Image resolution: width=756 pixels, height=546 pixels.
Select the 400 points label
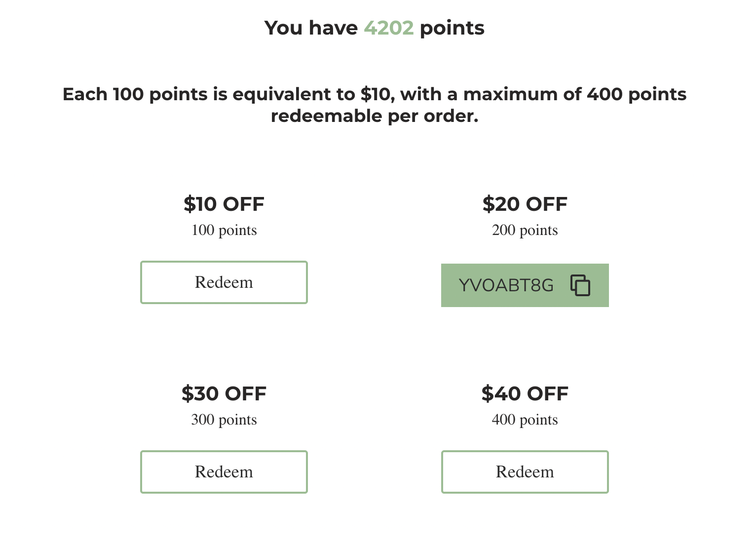[525, 420]
